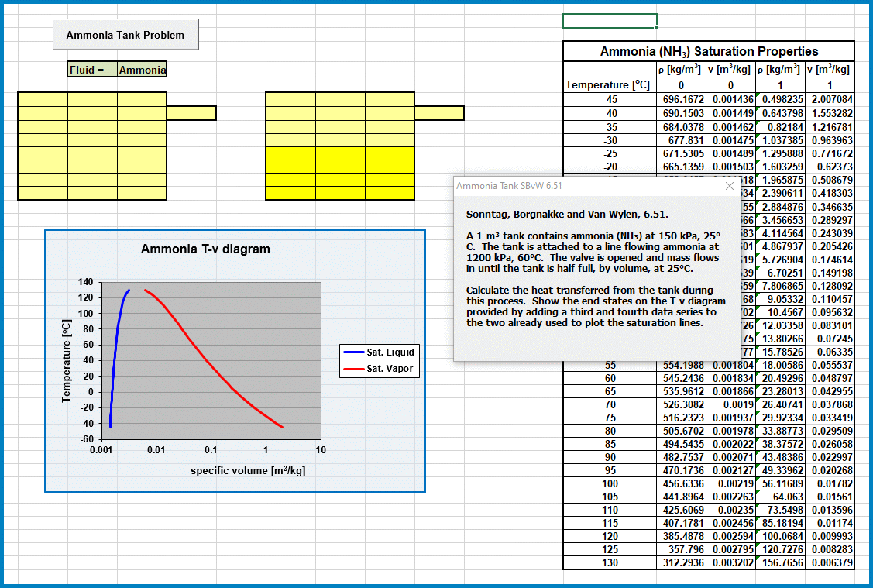The height and width of the screenshot is (588, 873).
Task: Click the Ammonia Saturation Properties table header
Action: coord(709,51)
